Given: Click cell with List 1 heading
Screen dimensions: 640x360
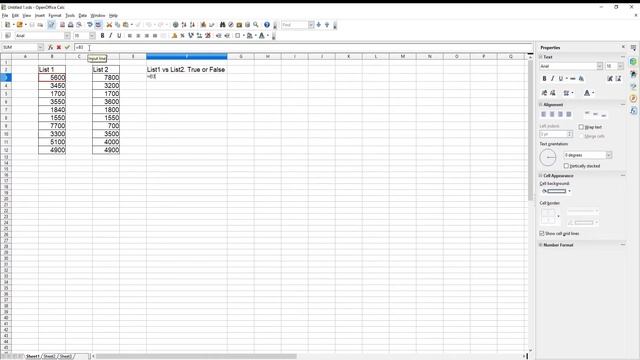Looking at the screenshot, I should 52,69.
